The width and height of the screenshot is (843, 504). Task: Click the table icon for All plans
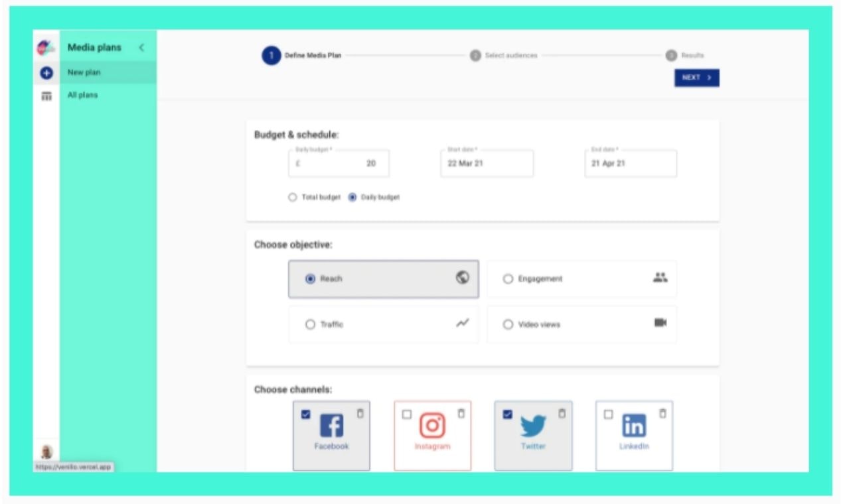tap(46, 95)
